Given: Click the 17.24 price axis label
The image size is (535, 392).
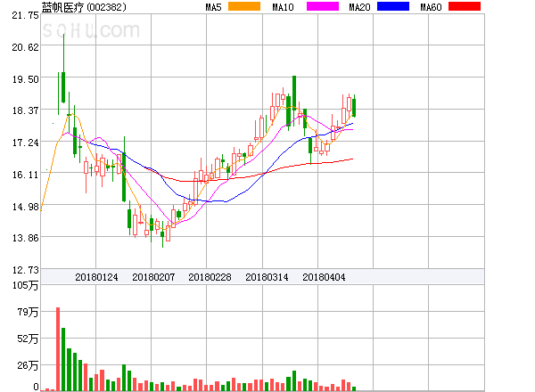Looking at the screenshot, I should 25,143.
